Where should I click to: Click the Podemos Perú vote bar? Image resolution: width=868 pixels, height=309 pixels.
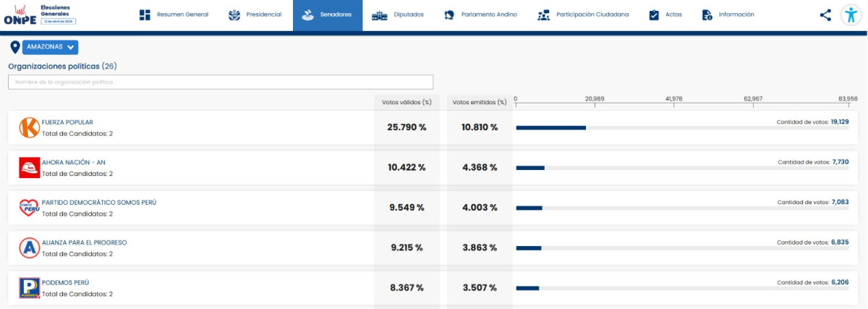tap(527, 288)
